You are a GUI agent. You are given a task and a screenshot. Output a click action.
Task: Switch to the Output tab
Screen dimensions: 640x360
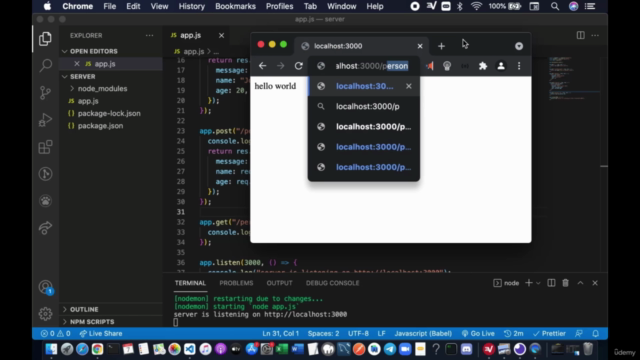pyautogui.click(x=279, y=283)
